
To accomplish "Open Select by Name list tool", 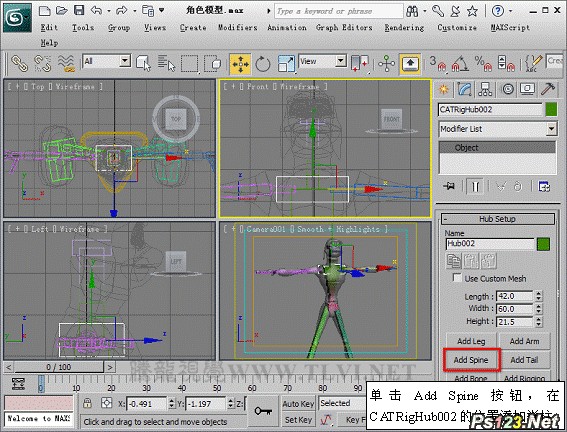I will point(166,63).
